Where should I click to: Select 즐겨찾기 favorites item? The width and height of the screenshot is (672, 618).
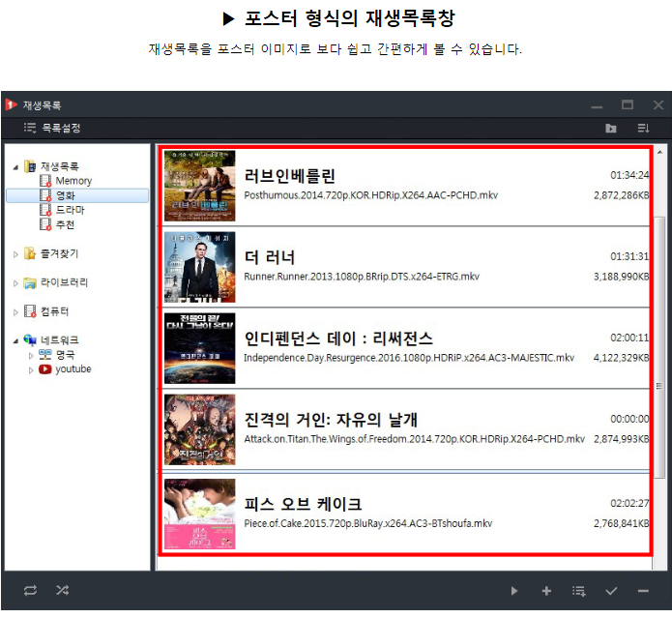coord(60,253)
